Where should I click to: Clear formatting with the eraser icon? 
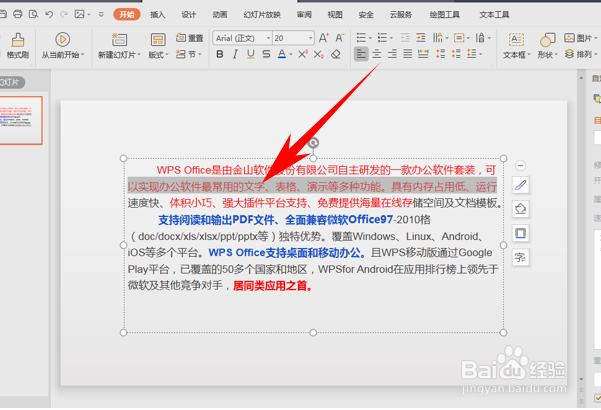pyautogui.click(x=336, y=54)
